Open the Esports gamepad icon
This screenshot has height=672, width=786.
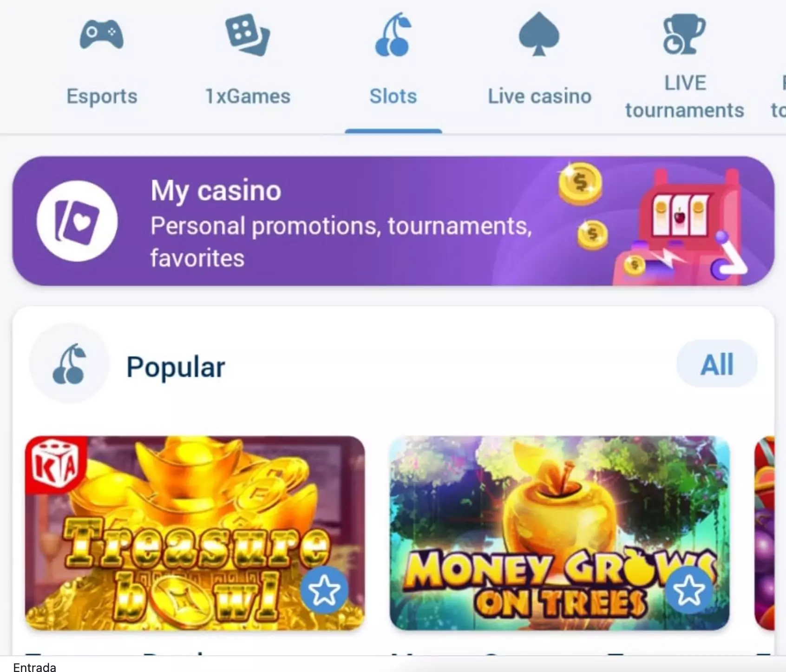[x=101, y=34]
